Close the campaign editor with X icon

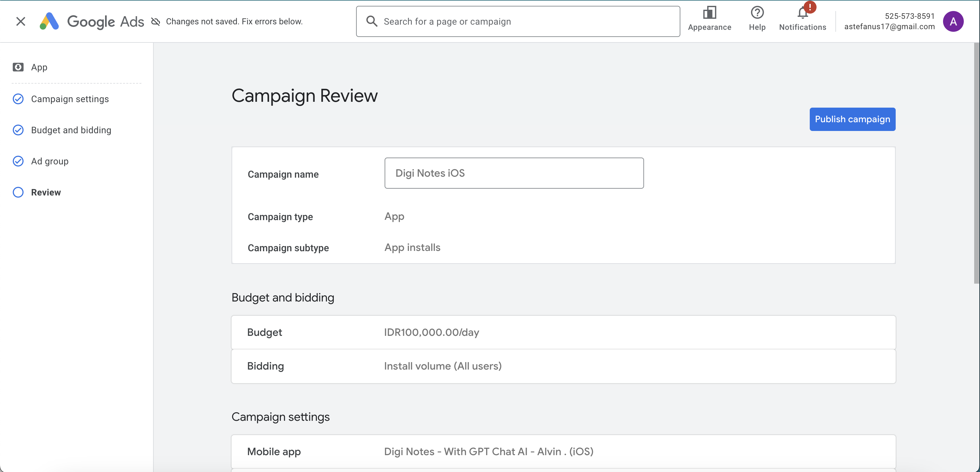(20, 21)
